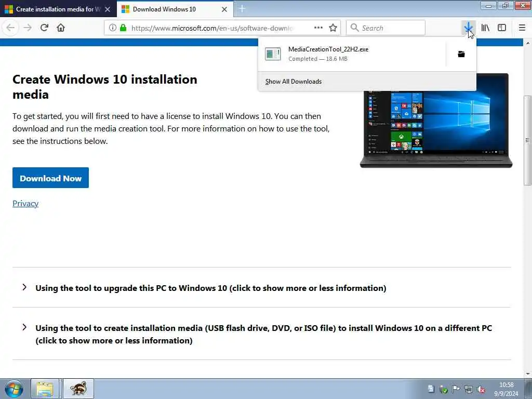Image resolution: width=532 pixels, height=399 pixels.
Task: Show site information icon in address bar
Action: pos(113,28)
